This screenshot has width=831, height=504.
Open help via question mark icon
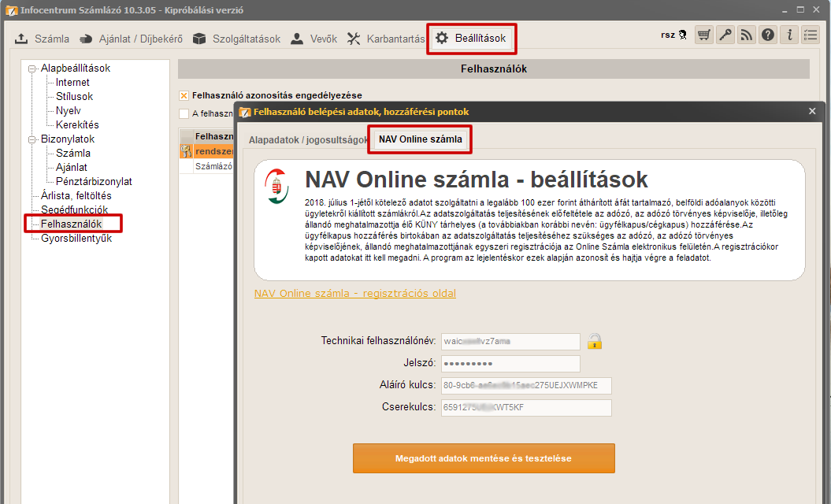pos(767,35)
